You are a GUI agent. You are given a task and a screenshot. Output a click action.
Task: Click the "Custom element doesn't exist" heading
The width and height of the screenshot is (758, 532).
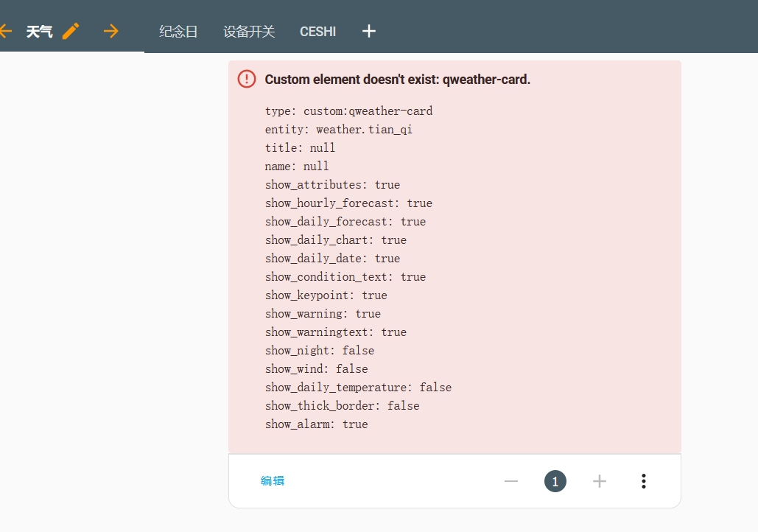point(397,80)
